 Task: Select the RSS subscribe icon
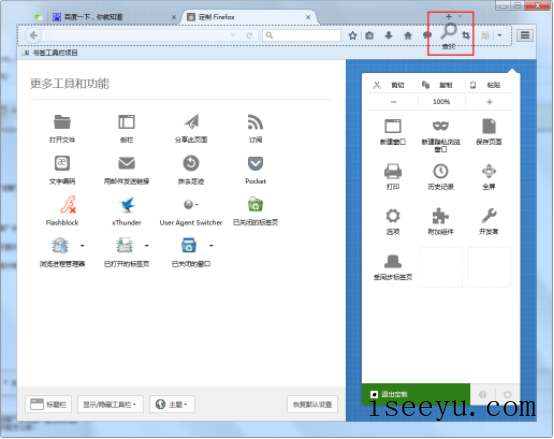(255, 122)
